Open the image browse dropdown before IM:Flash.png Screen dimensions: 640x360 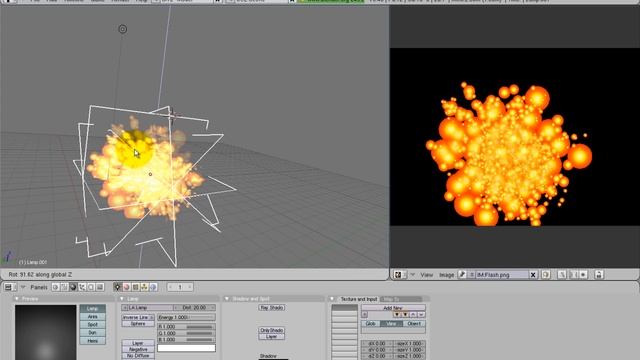[x=471, y=275]
